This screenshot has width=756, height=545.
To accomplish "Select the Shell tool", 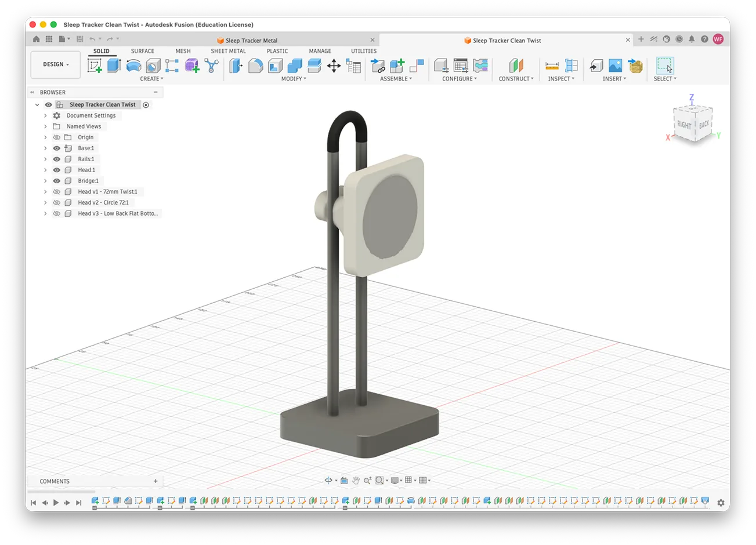I will point(275,66).
